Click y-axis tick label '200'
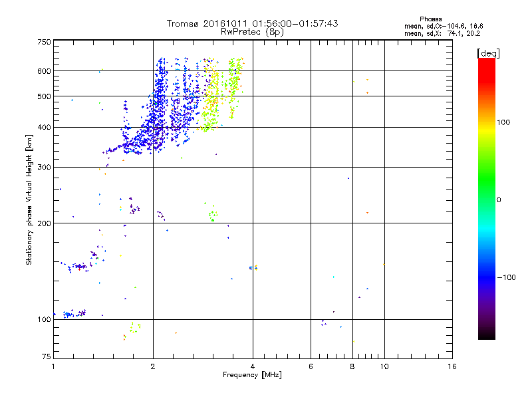532x399 pixels. coord(44,223)
